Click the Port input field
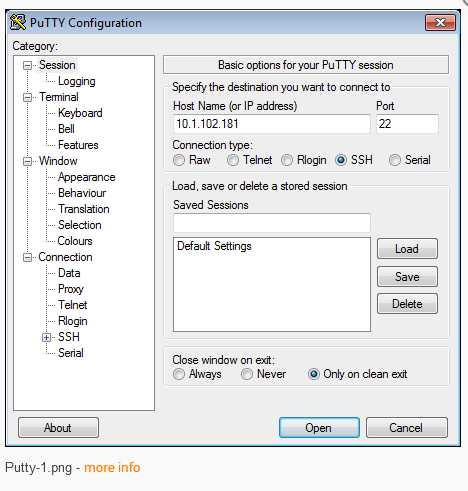The image size is (468, 491). [407, 124]
